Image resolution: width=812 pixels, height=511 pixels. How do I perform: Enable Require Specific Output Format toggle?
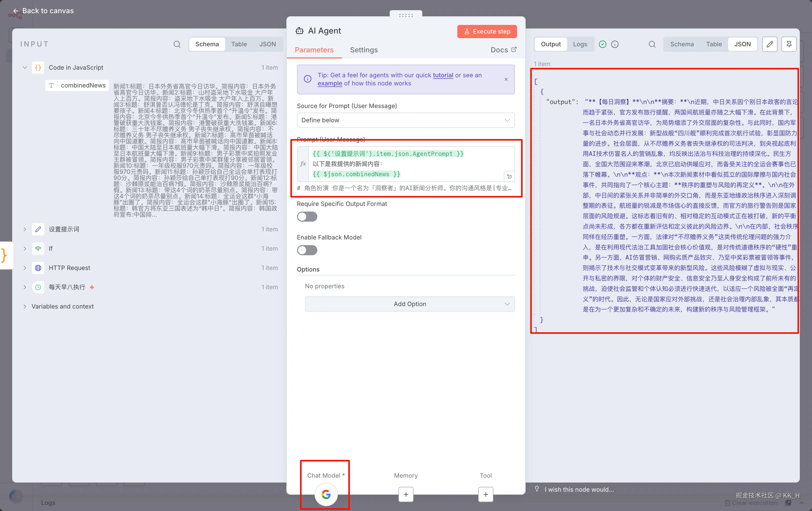307,217
